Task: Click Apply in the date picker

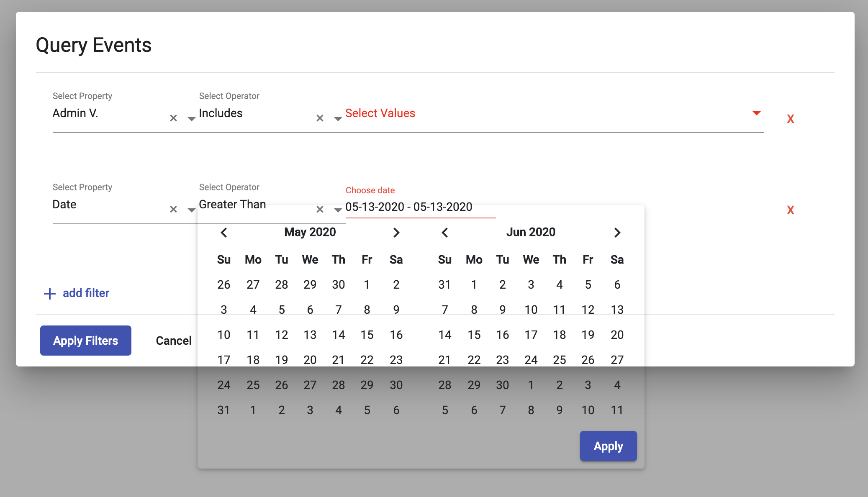Action: pos(608,446)
